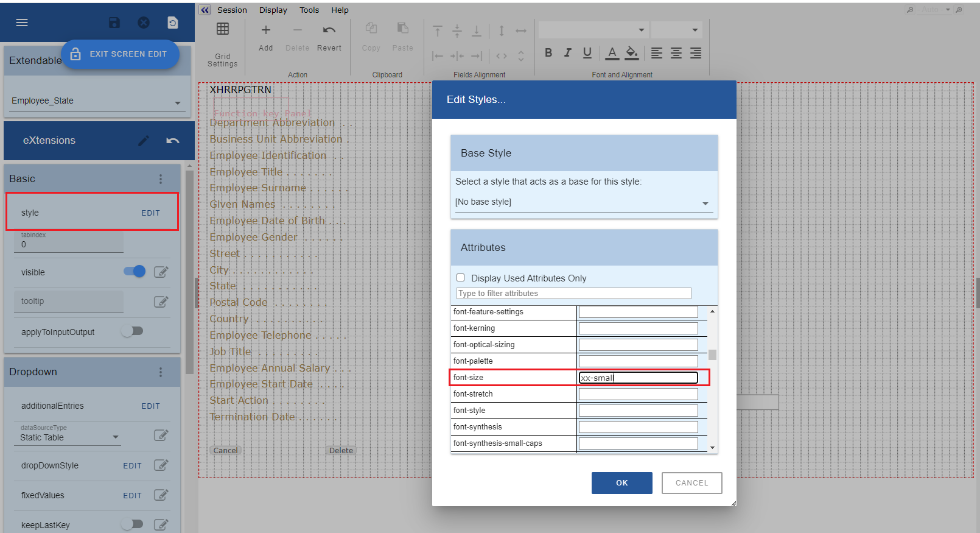Click the Add plus icon

265,30
